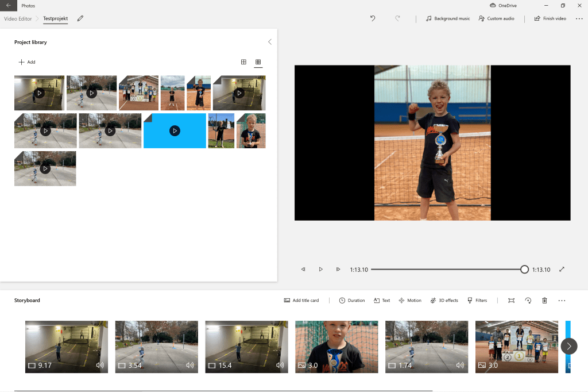Toggle audio on the 9.17 second clip
This screenshot has height=392, width=588.
coord(100,365)
